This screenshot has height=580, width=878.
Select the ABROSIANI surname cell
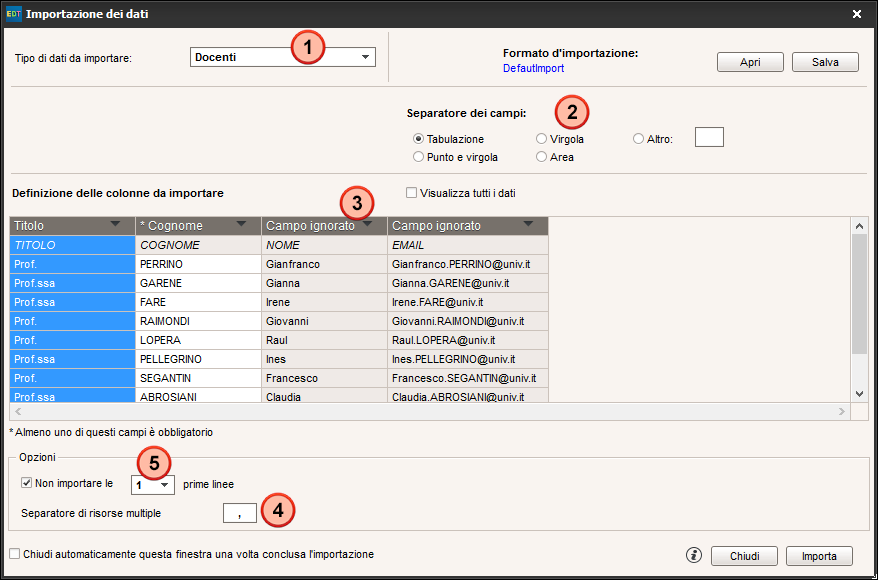point(198,395)
